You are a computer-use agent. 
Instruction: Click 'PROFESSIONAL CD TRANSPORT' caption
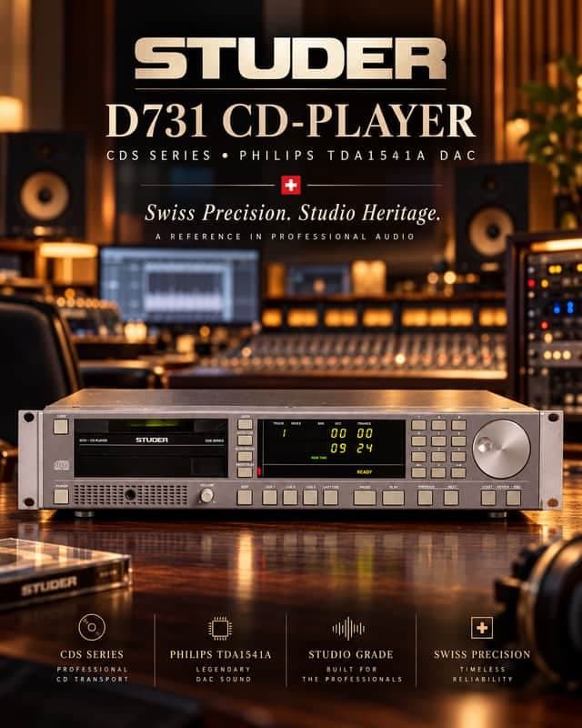[x=93, y=674]
